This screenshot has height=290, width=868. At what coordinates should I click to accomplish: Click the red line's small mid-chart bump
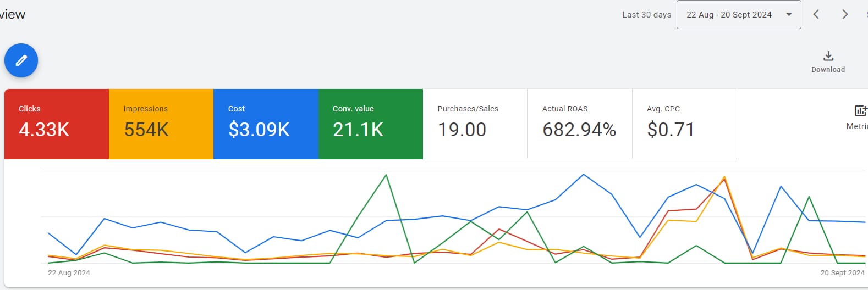[x=499, y=229]
